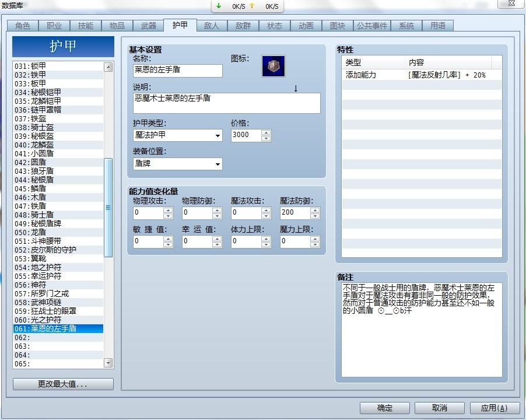
Task: Click the armor icon thumbnail to change it
Action: [x=272, y=66]
